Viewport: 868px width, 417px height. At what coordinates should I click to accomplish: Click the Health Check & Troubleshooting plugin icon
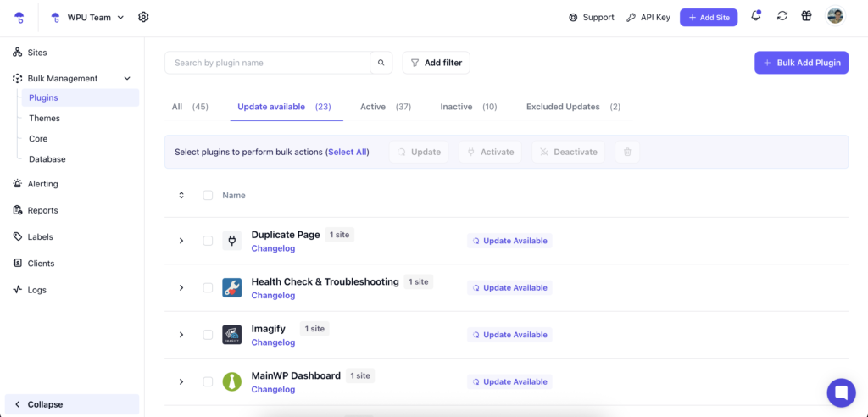click(232, 288)
